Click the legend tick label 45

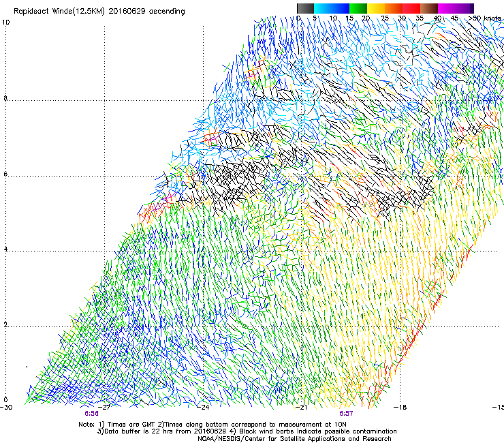454,18
